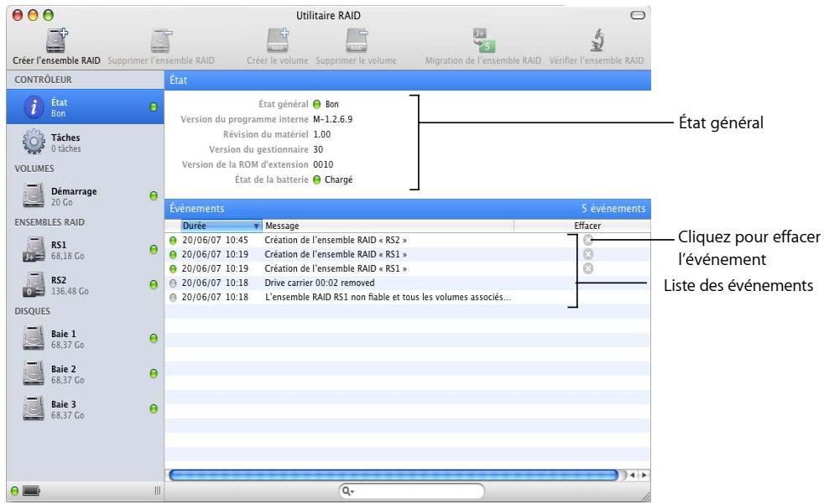Click the Supprimer le volume toolbar icon
The width and height of the screenshot is (824, 504).
coord(357,40)
